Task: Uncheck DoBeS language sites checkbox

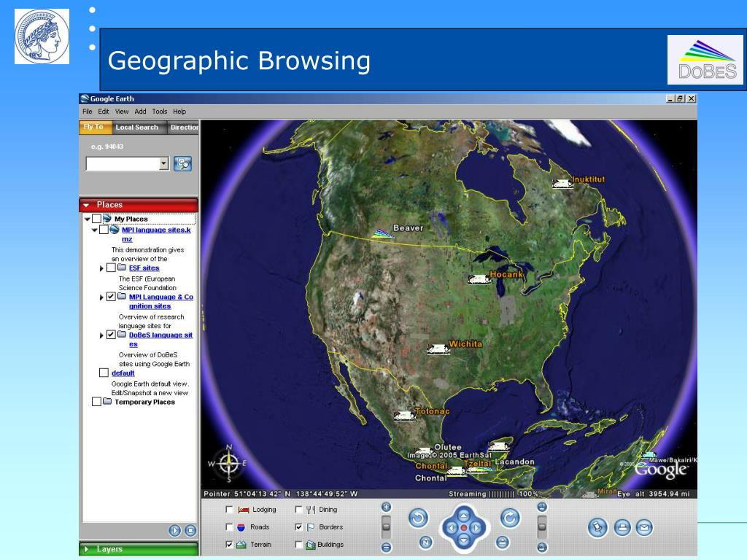Action: [111, 335]
